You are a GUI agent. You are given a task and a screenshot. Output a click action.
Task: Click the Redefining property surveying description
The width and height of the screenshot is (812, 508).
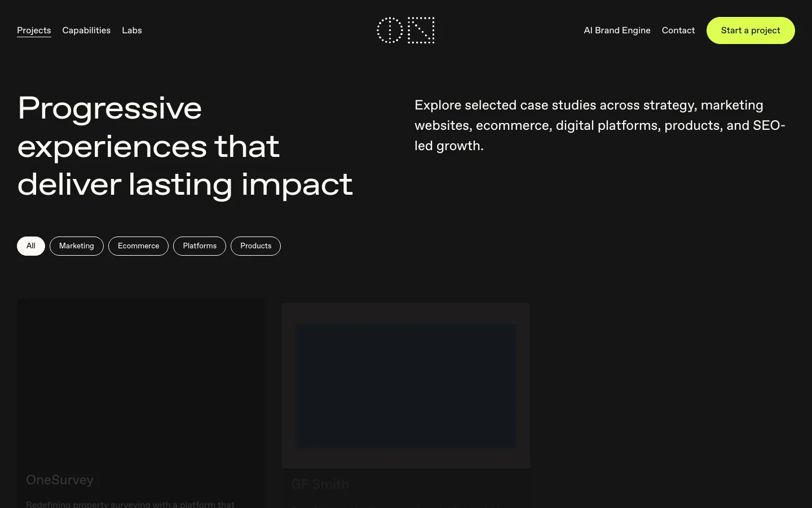click(x=130, y=504)
